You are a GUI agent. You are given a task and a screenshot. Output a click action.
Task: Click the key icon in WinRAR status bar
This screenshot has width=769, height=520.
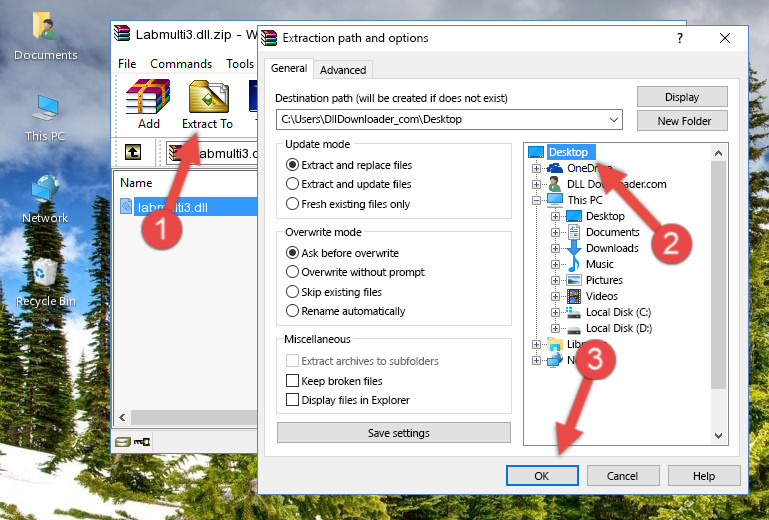coord(142,442)
